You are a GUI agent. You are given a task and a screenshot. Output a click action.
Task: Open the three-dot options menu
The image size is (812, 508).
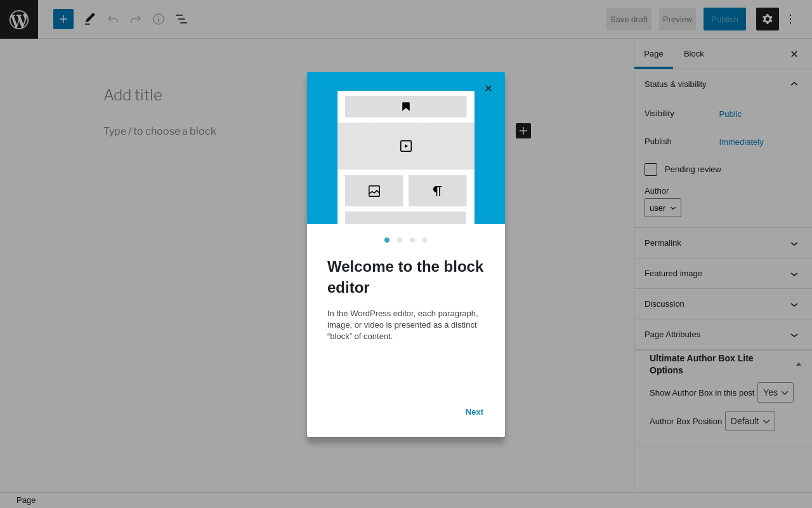coord(790,19)
